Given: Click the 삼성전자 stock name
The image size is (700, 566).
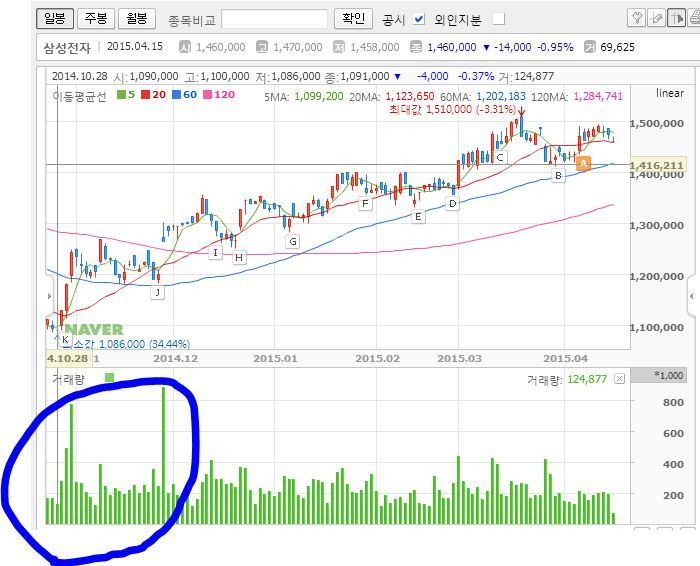Looking at the screenshot, I should pos(67,47).
